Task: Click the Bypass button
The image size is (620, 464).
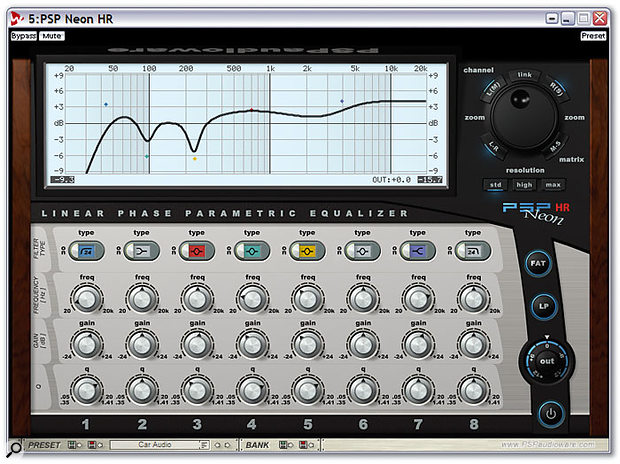Action: [x=24, y=36]
